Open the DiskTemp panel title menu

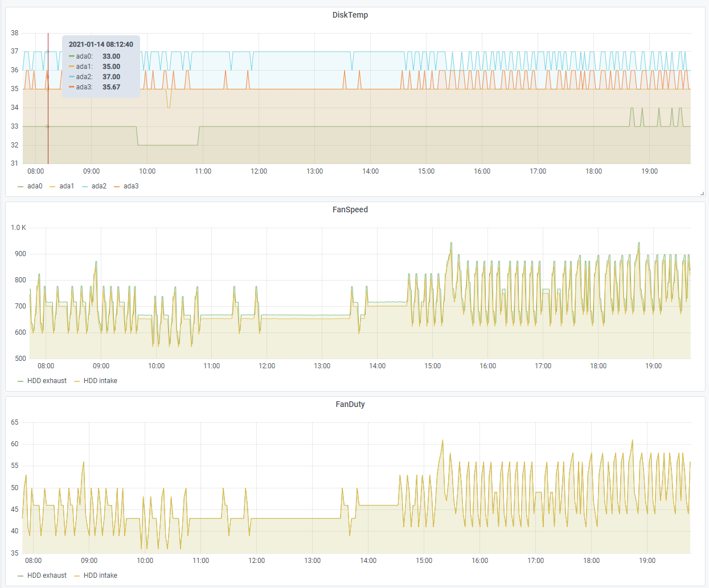350,15
